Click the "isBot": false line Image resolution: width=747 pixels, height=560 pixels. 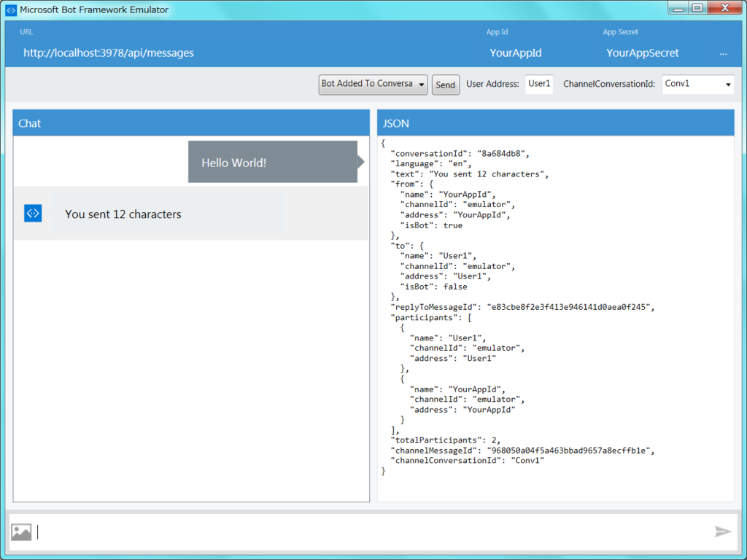pos(433,287)
